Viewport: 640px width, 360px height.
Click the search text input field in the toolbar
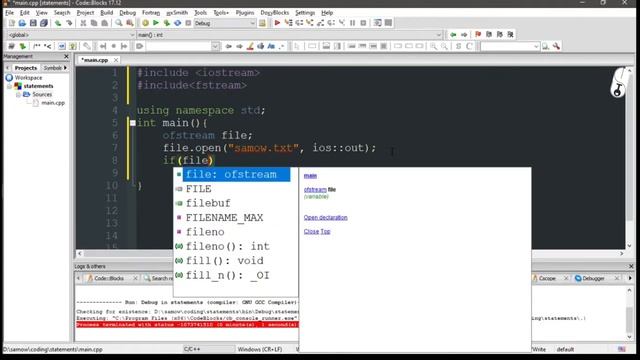(x=507, y=47)
